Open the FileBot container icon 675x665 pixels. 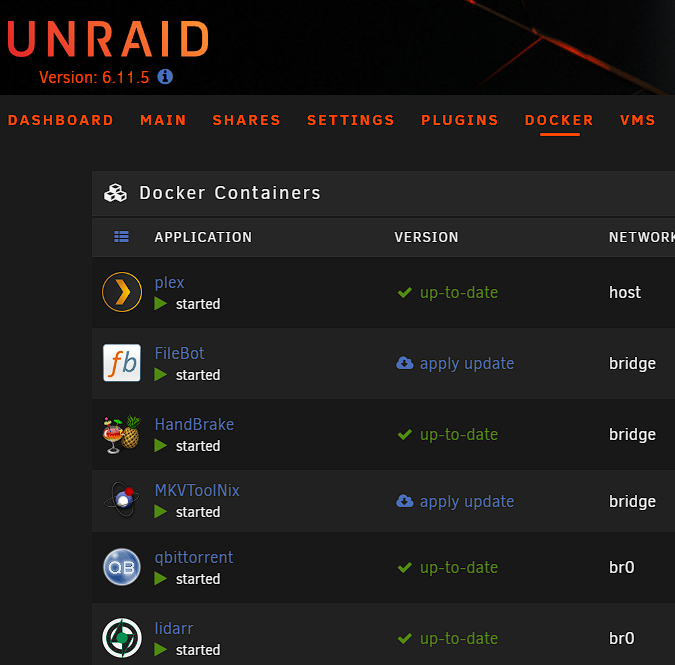point(122,362)
